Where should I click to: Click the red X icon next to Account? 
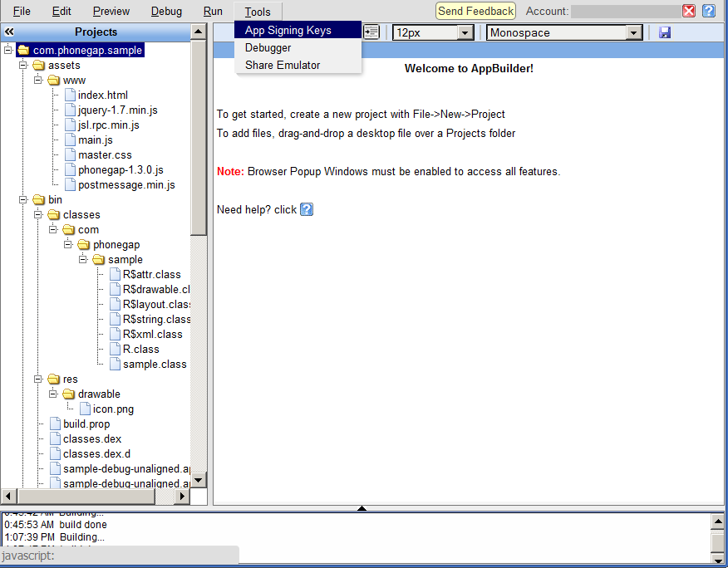(689, 11)
